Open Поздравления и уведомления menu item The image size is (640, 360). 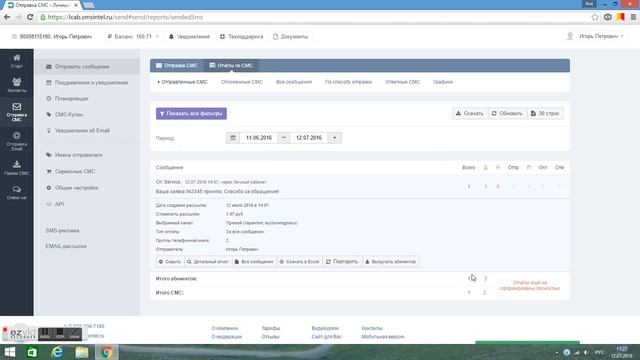click(87, 82)
